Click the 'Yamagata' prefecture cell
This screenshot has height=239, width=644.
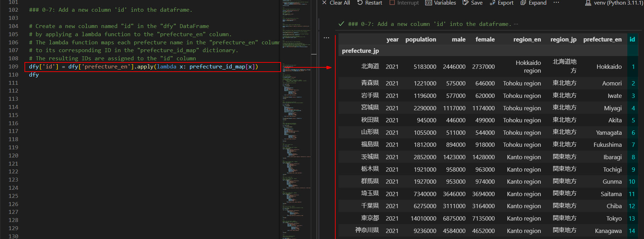(609, 133)
